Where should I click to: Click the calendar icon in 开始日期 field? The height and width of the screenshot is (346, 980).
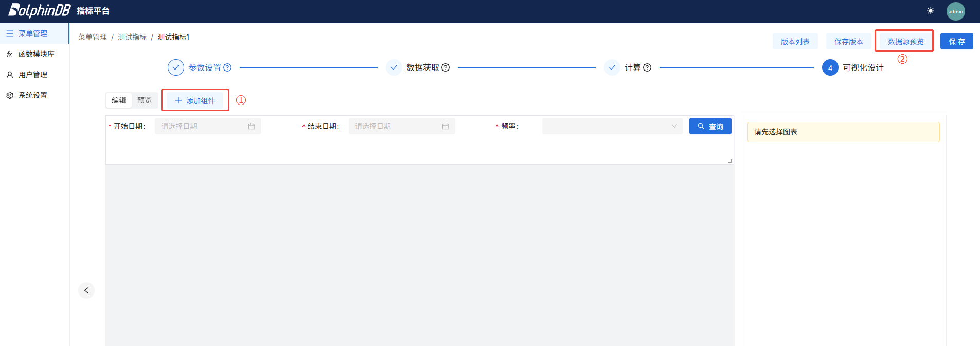click(x=252, y=126)
